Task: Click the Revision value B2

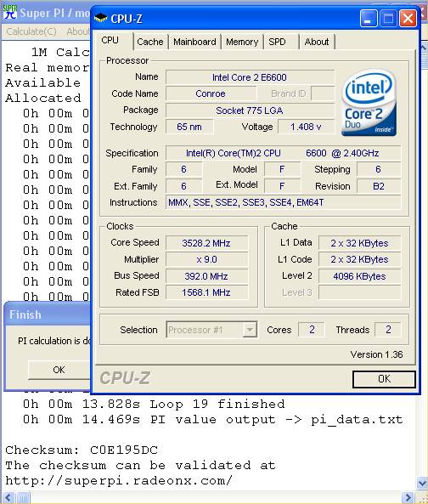Action: pyautogui.click(x=379, y=186)
